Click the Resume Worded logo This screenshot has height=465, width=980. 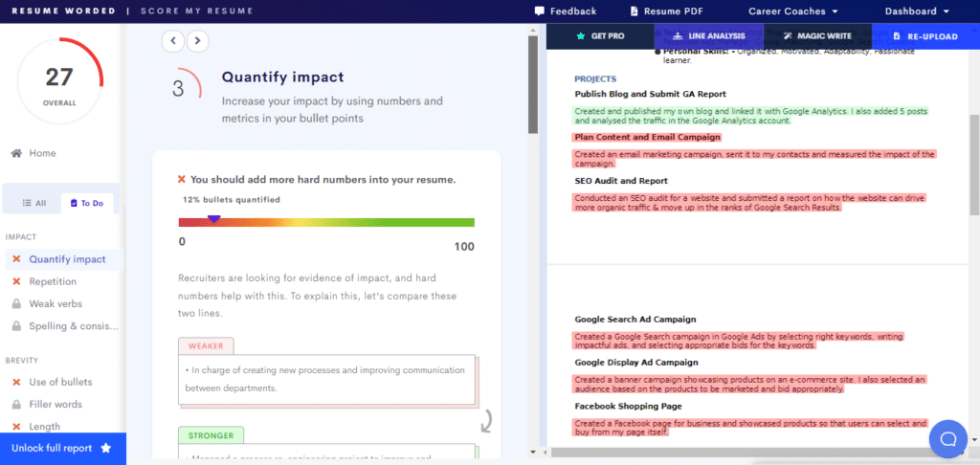(63, 11)
